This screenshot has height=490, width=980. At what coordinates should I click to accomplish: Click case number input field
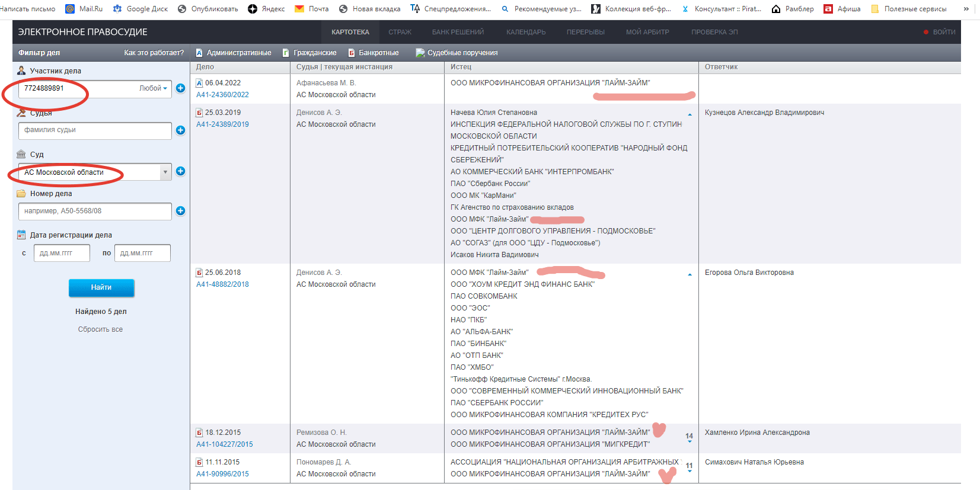coord(95,211)
